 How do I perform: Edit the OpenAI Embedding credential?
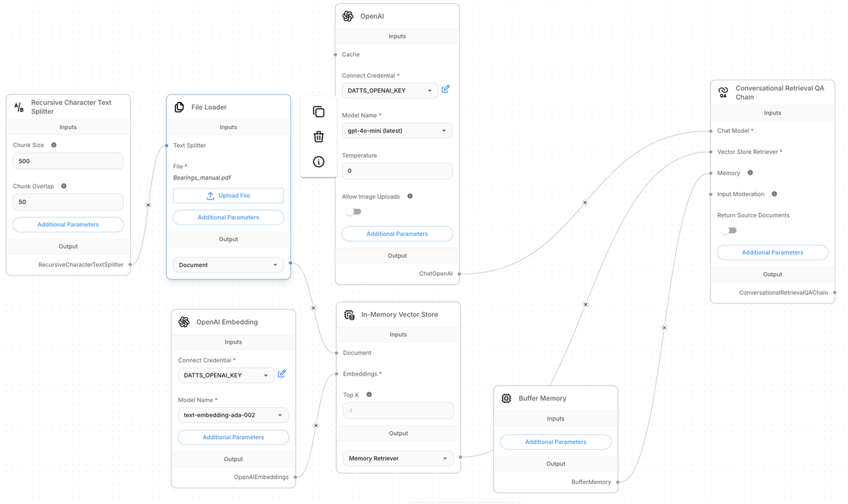(x=282, y=374)
